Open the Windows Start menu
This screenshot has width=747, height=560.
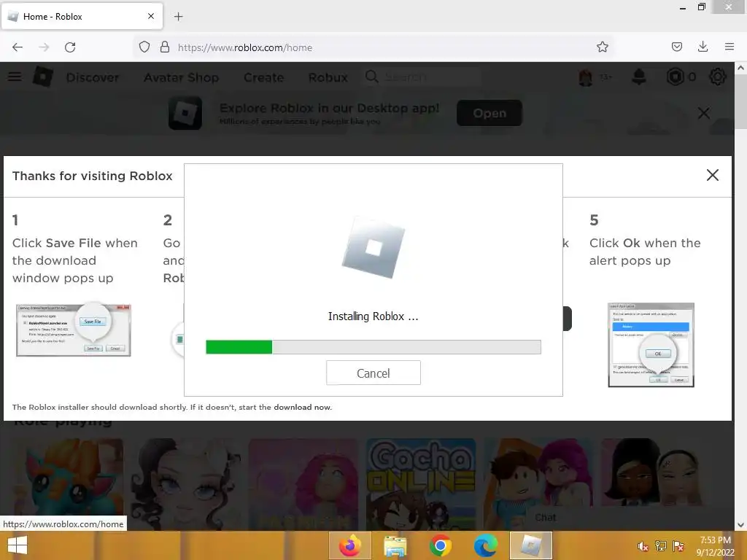tap(18, 545)
